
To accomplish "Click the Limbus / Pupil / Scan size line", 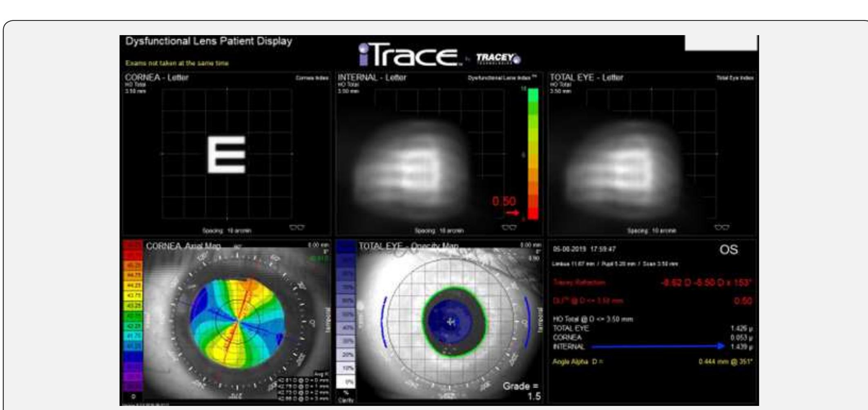I will click(x=615, y=264).
